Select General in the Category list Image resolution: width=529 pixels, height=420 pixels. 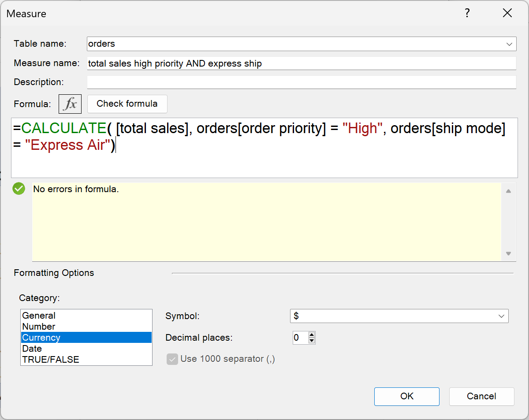click(x=39, y=316)
